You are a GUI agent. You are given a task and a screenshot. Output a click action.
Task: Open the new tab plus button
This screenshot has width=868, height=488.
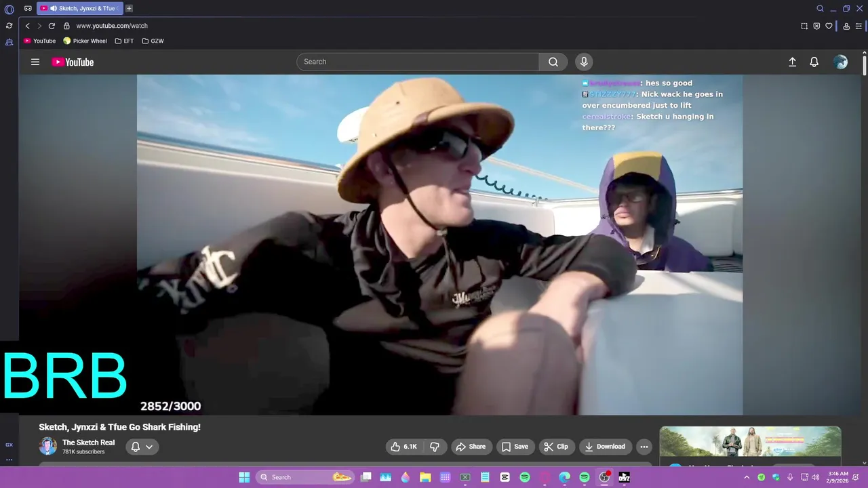(129, 9)
